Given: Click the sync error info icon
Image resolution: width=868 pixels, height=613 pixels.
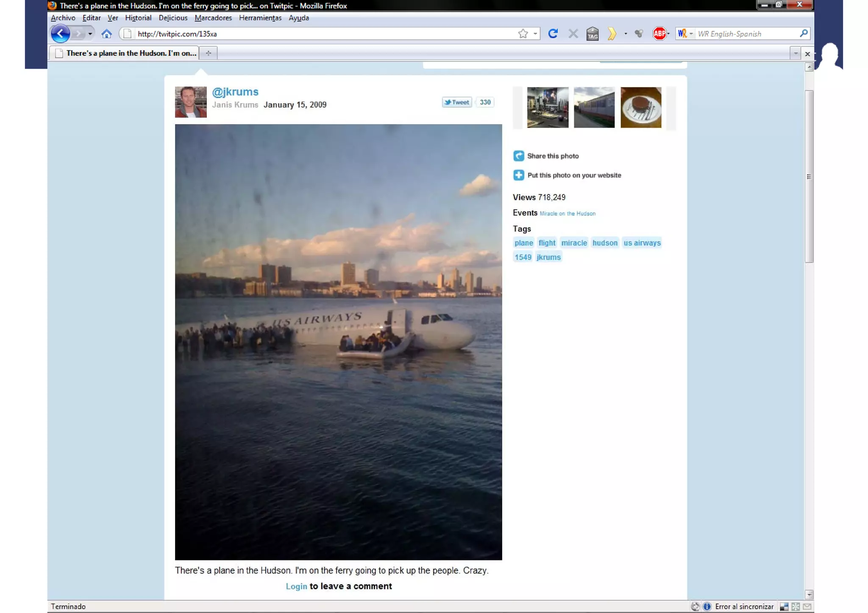Looking at the screenshot, I should (x=707, y=607).
